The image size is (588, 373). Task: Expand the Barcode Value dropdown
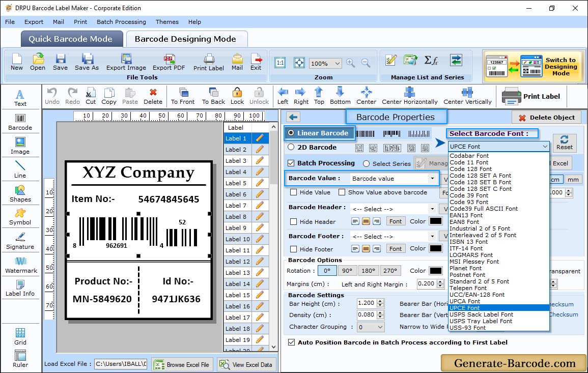[432, 179]
